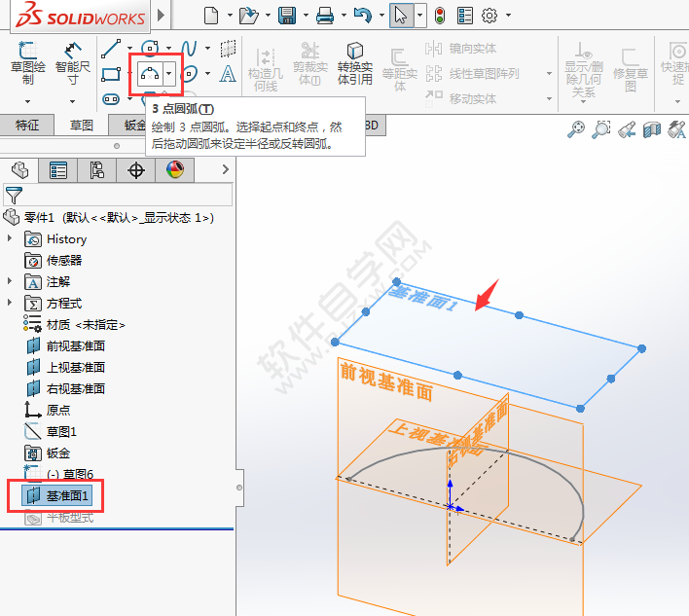
Task: Select the Spline tool
Action: (x=189, y=49)
